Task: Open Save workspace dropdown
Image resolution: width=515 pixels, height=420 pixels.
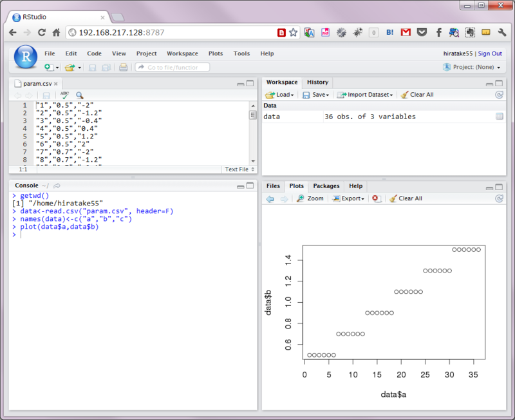Action: (x=315, y=95)
